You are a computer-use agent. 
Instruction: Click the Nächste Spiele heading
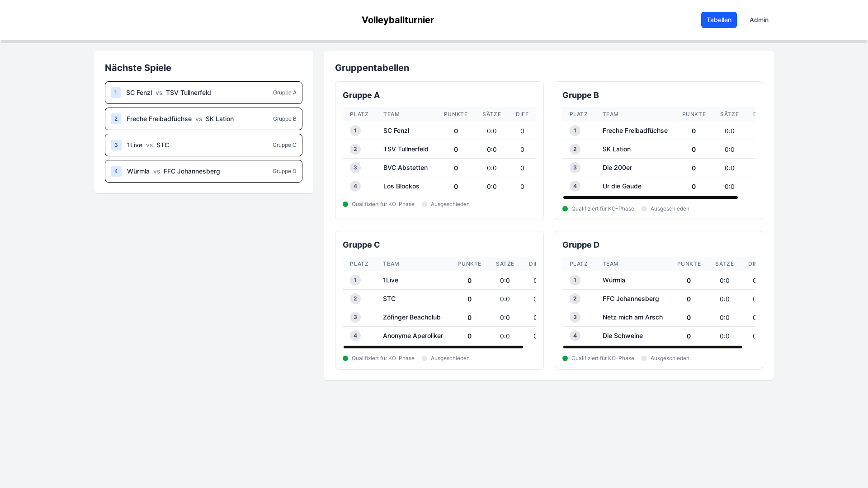tap(138, 68)
